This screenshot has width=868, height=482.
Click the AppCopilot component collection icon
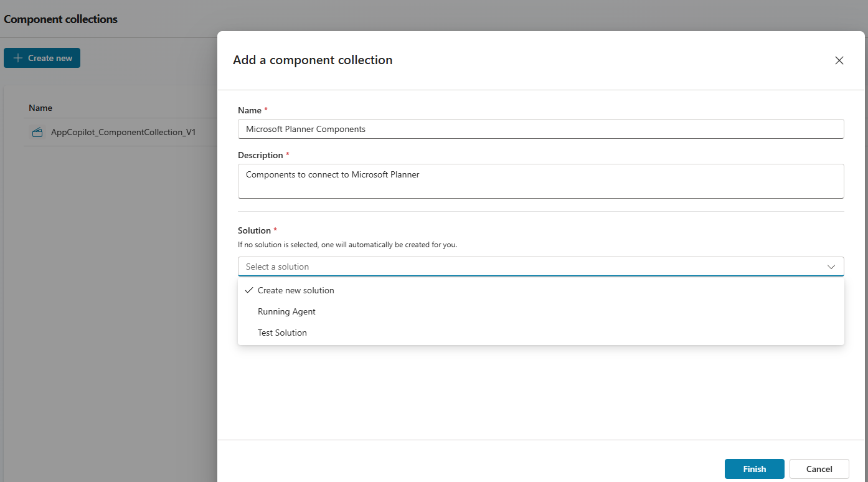pos(37,132)
